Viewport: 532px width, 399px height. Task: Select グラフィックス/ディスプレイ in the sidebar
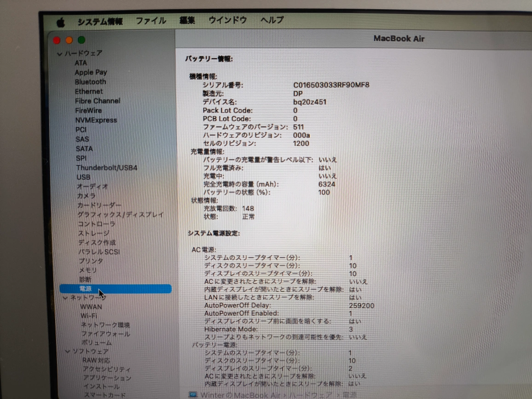pyautogui.click(x=121, y=215)
